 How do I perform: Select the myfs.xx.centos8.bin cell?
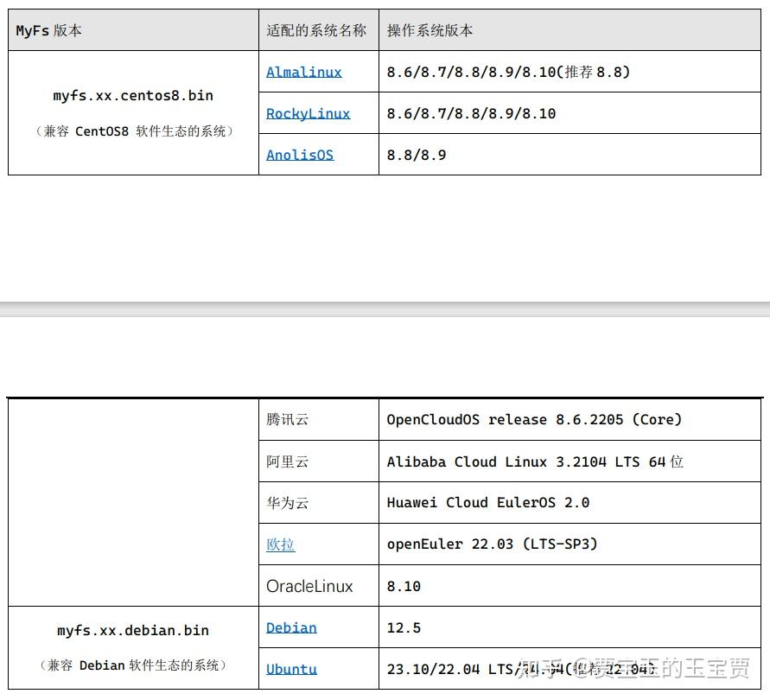[132, 96]
